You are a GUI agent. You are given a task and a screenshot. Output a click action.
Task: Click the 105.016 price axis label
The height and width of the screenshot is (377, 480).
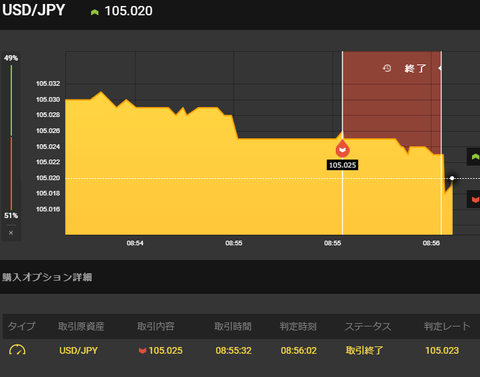pyautogui.click(x=48, y=209)
